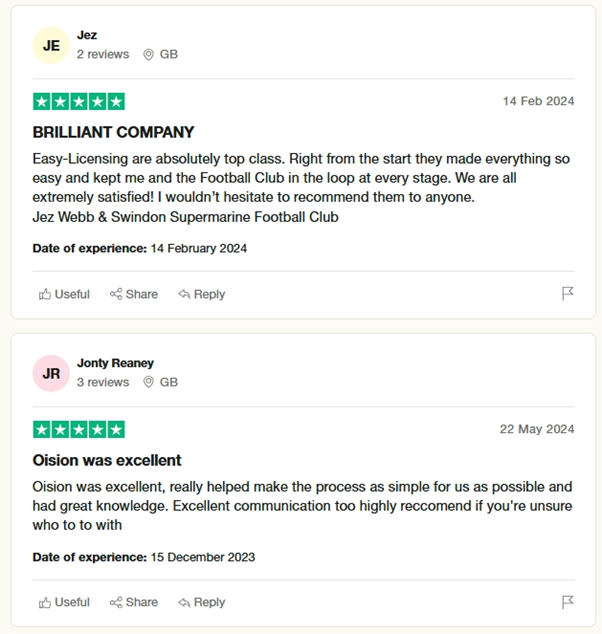
Task: Click the five-star rating on Jonty's review
Action: coord(79,429)
